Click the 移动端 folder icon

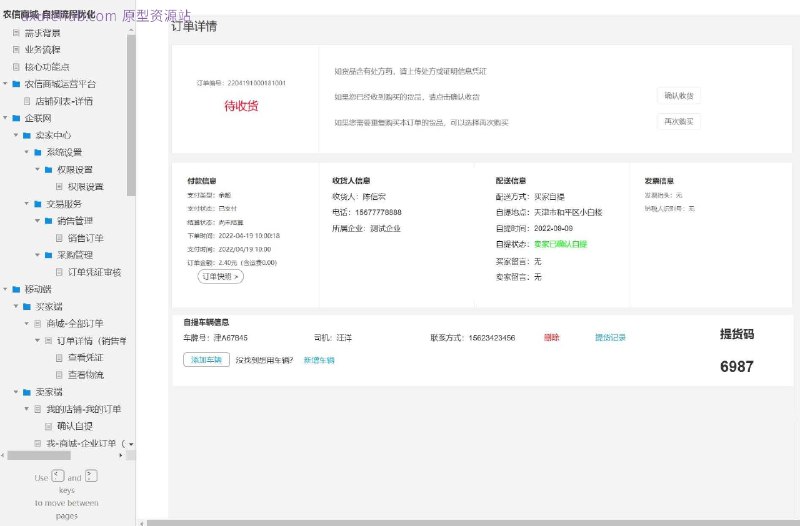pyautogui.click(x=16, y=289)
